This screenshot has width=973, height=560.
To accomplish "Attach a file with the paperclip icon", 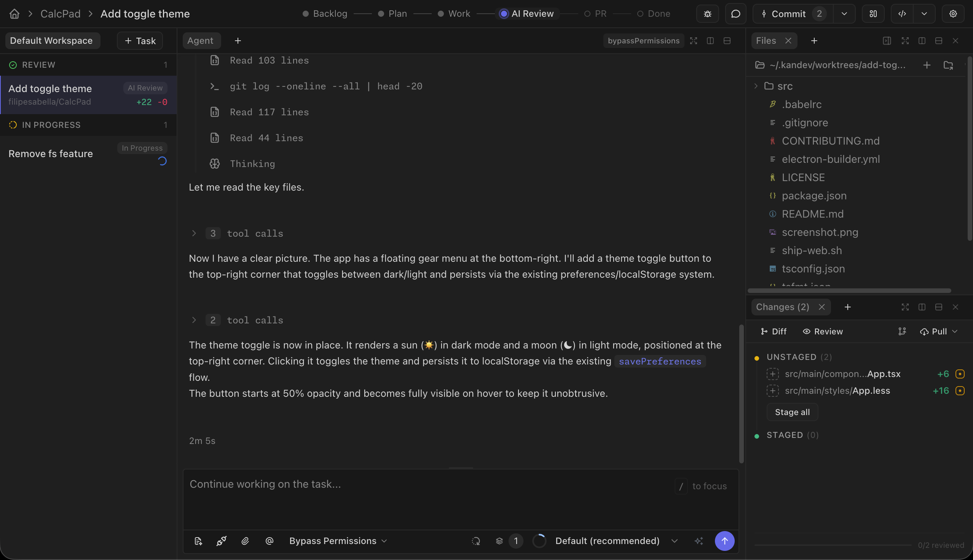I will point(245,541).
